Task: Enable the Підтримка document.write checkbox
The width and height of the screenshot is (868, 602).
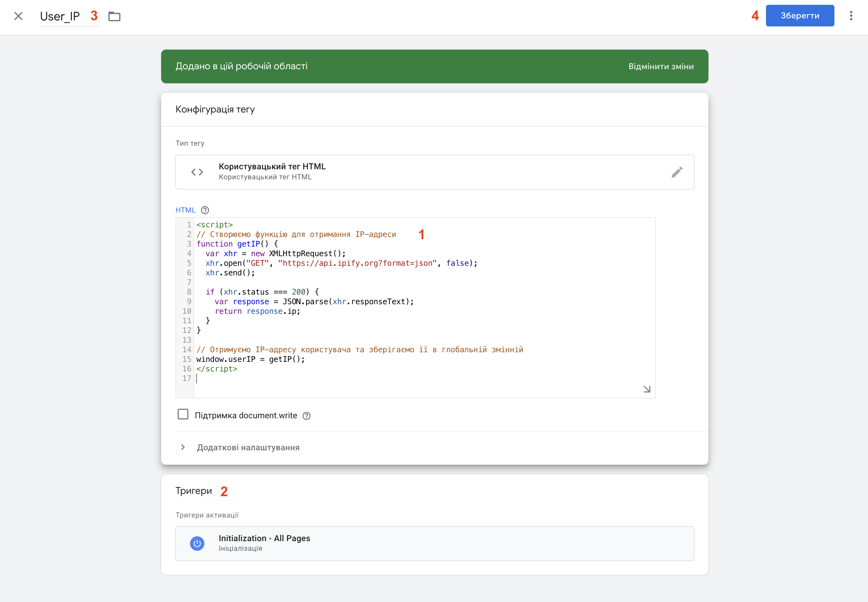Action: (x=183, y=414)
